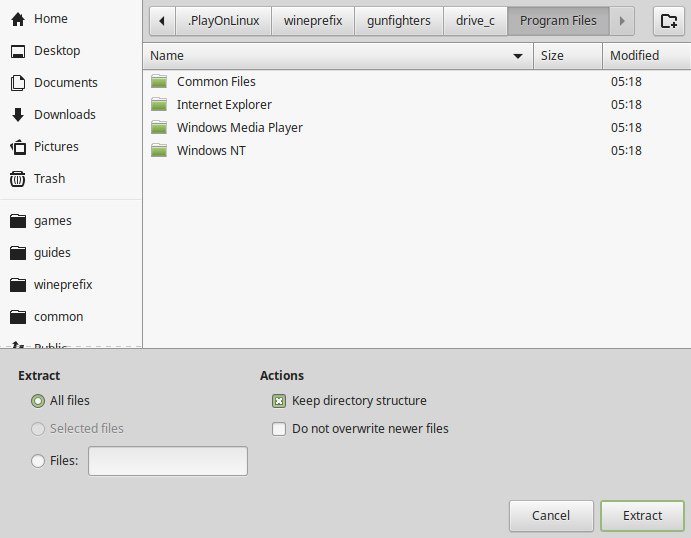
Task: Focus the Files pattern input field
Action: [x=168, y=461]
